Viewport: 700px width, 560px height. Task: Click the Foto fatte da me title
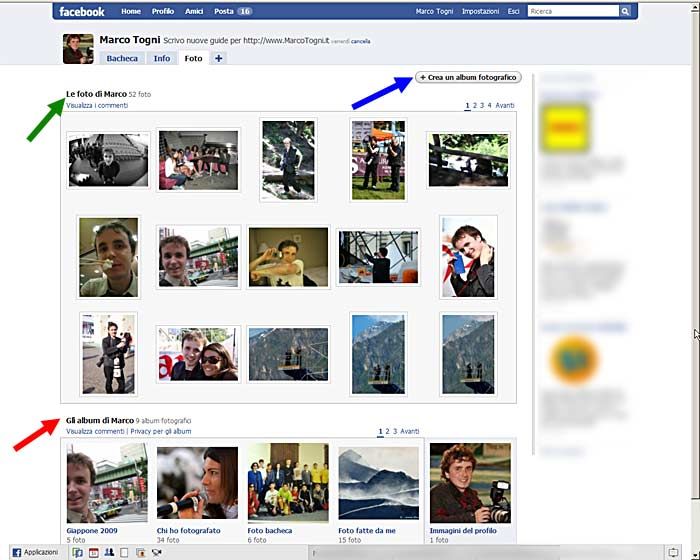(x=367, y=531)
